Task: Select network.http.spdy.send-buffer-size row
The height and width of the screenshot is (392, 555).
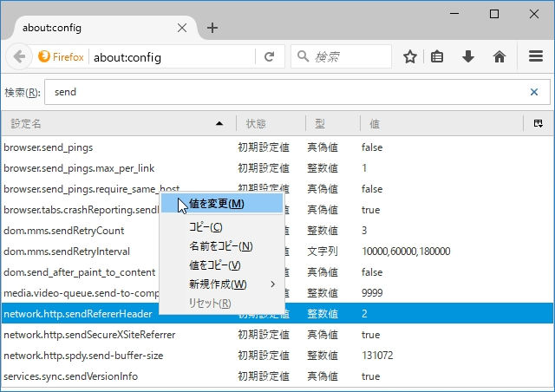Action: [x=277, y=356]
